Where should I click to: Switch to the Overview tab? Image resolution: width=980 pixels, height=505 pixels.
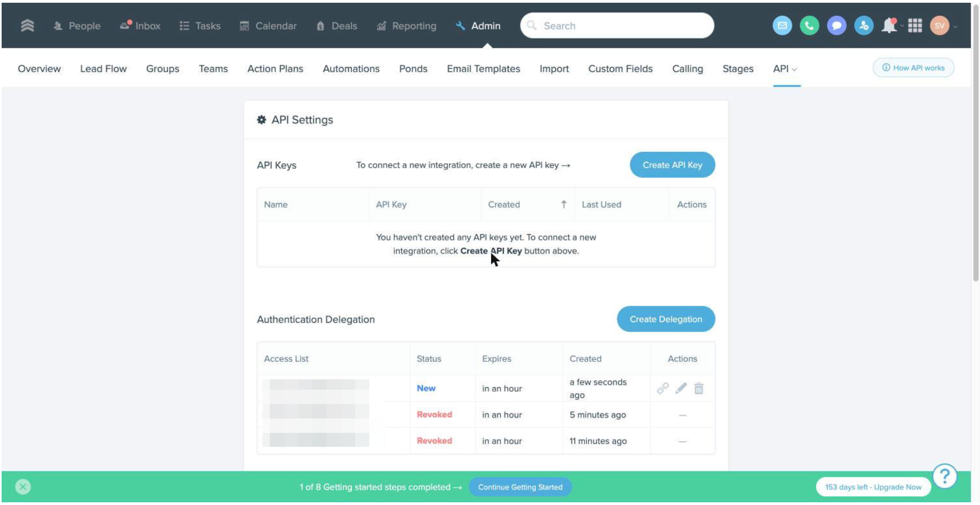[39, 69]
